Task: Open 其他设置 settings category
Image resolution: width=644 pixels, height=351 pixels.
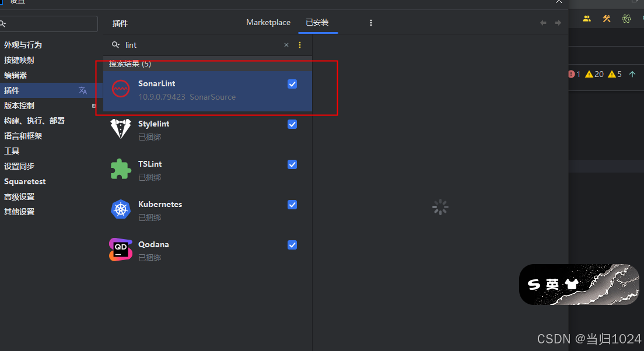Action: pos(19,212)
